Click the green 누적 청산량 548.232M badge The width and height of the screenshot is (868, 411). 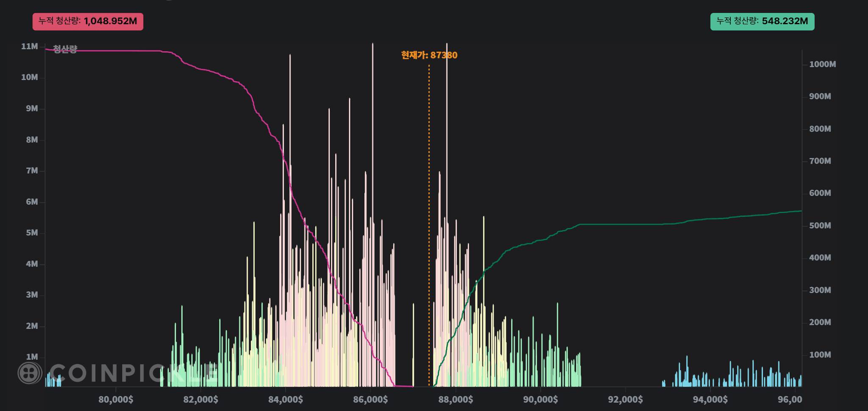click(x=762, y=21)
